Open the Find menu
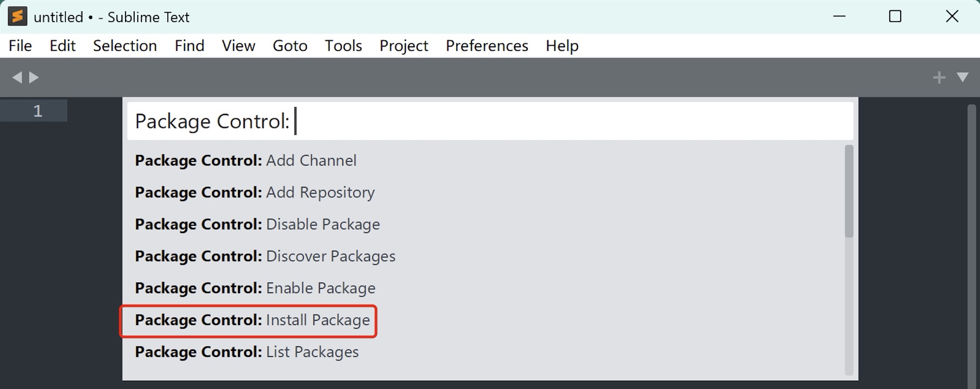The width and height of the screenshot is (980, 389). tap(189, 46)
